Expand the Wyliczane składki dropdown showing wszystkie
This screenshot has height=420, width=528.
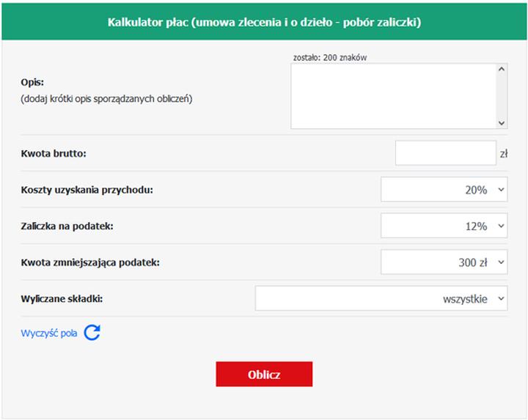[x=381, y=298]
